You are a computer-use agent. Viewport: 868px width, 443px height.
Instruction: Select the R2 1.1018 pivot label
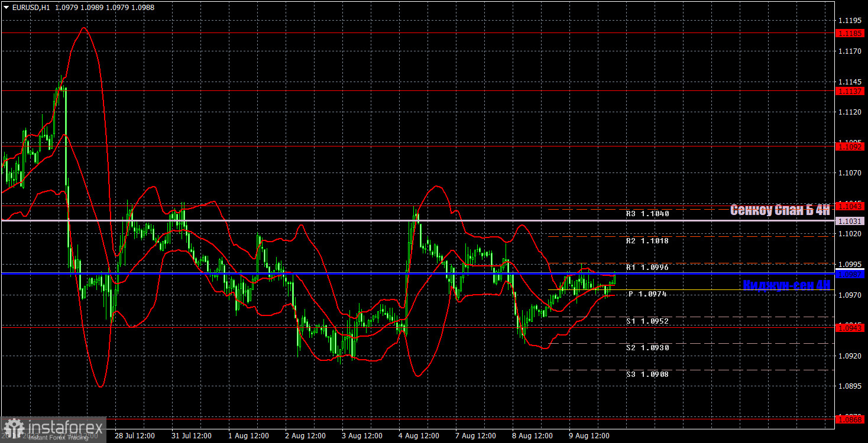647,241
